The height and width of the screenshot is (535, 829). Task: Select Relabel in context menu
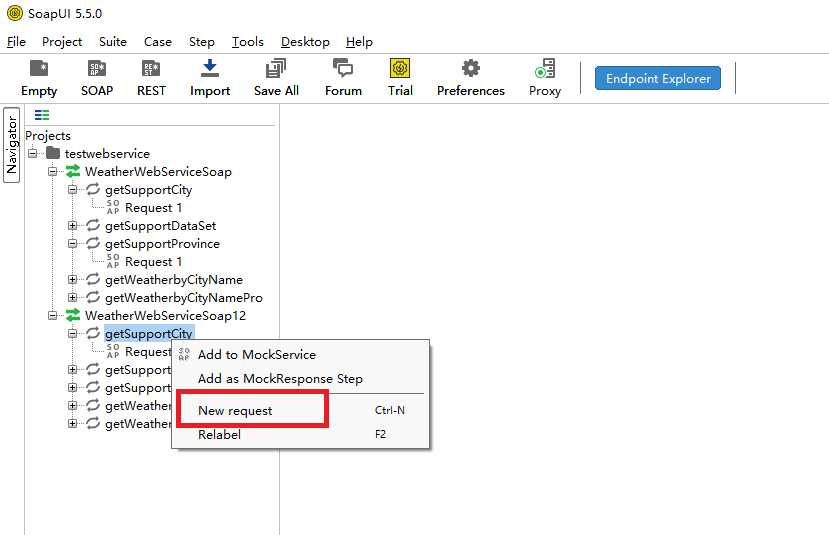(x=300, y=435)
